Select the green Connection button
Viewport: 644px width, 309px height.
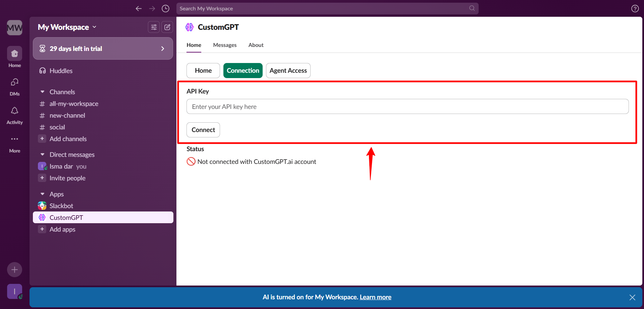click(243, 70)
